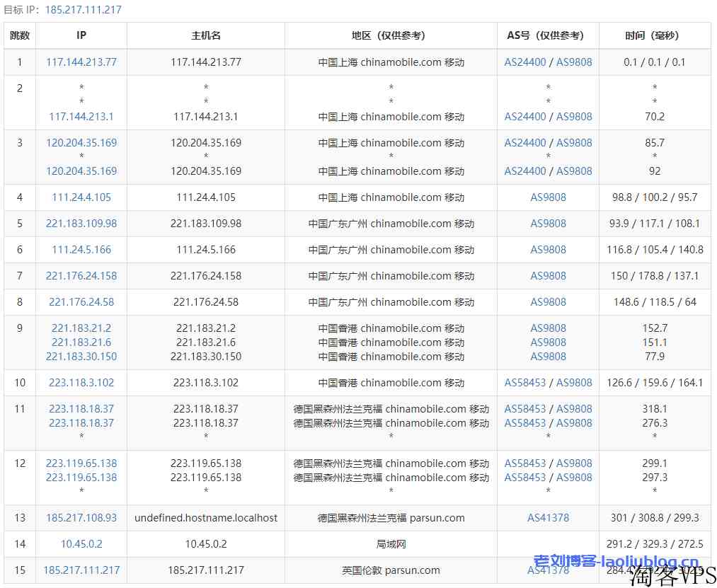This screenshot has width=717, height=588.
Task: Open the AS9808 link in hop 7 row
Action: click(549, 276)
